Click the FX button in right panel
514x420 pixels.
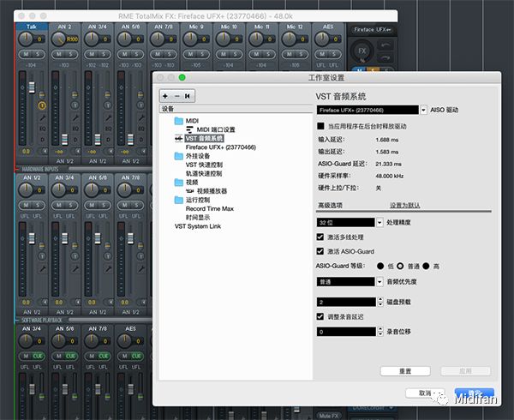(x=362, y=51)
